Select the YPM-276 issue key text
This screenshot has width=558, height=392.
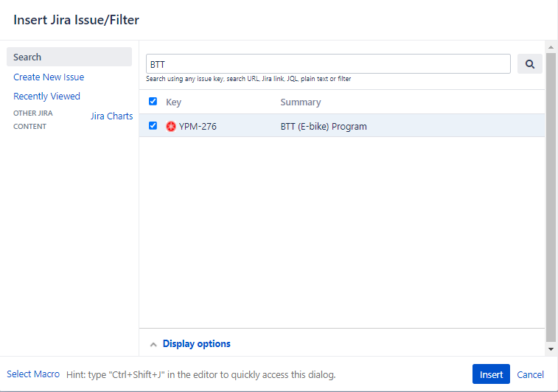pos(198,127)
